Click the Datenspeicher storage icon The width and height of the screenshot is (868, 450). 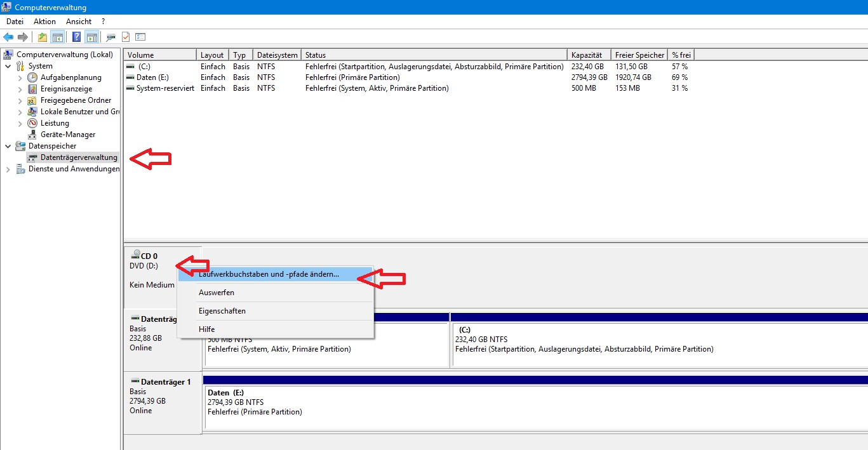click(x=20, y=146)
